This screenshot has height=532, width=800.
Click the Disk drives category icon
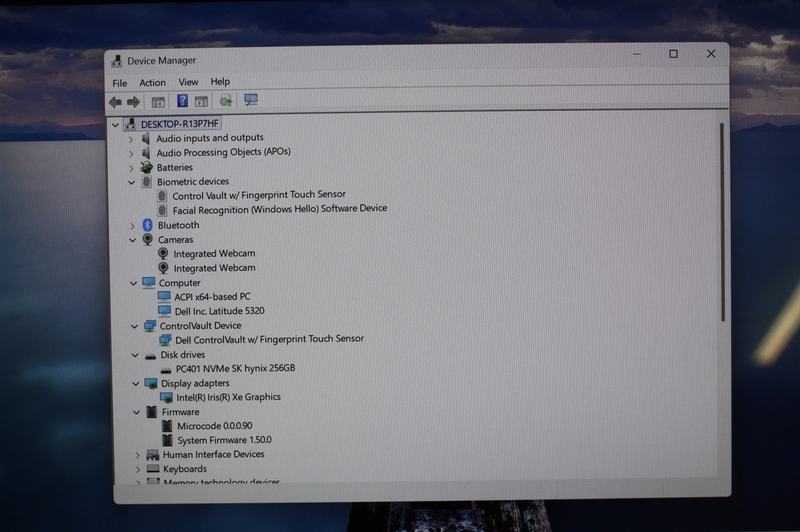point(150,356)
